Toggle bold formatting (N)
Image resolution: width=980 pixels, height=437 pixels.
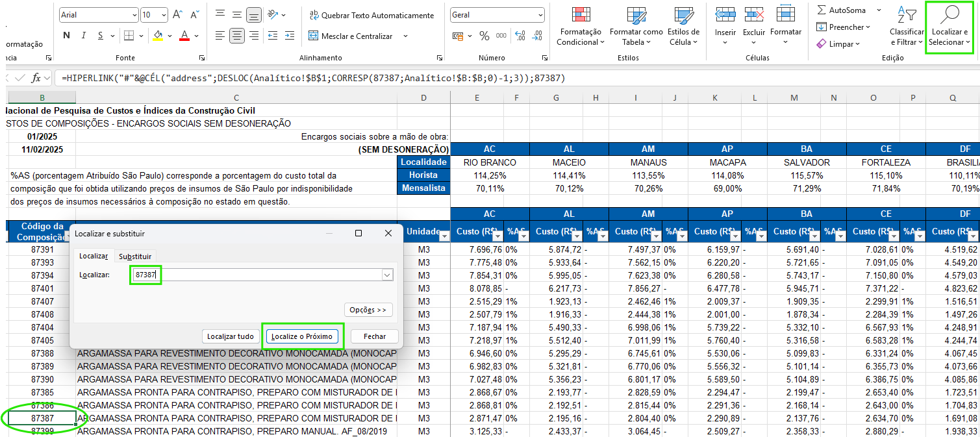pos(66,36)
